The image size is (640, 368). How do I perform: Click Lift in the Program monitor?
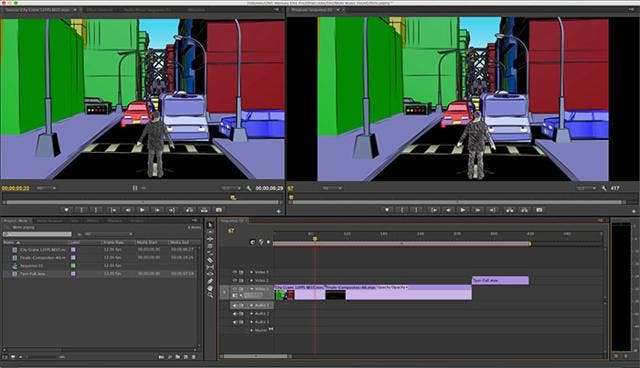[509, 210]
